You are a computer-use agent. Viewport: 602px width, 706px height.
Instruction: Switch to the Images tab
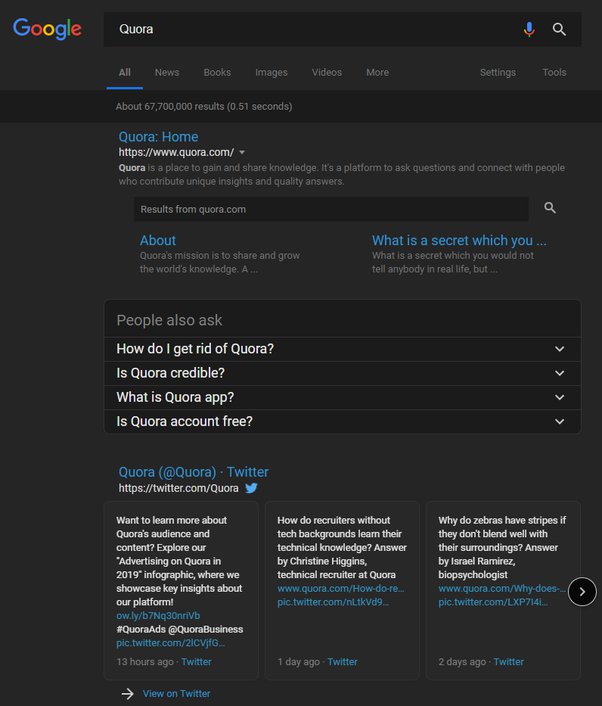click(271, 72)
